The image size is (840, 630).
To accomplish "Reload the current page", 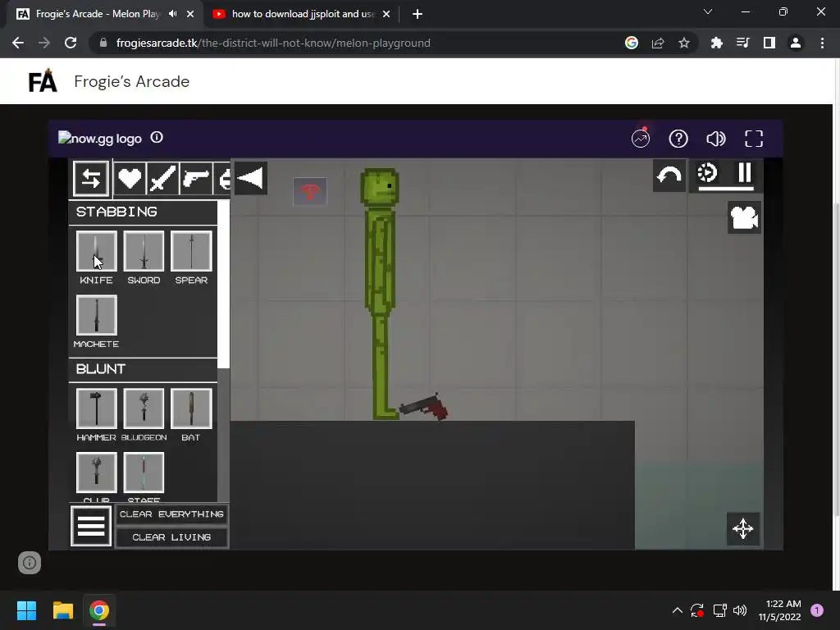I will [71, 43].
